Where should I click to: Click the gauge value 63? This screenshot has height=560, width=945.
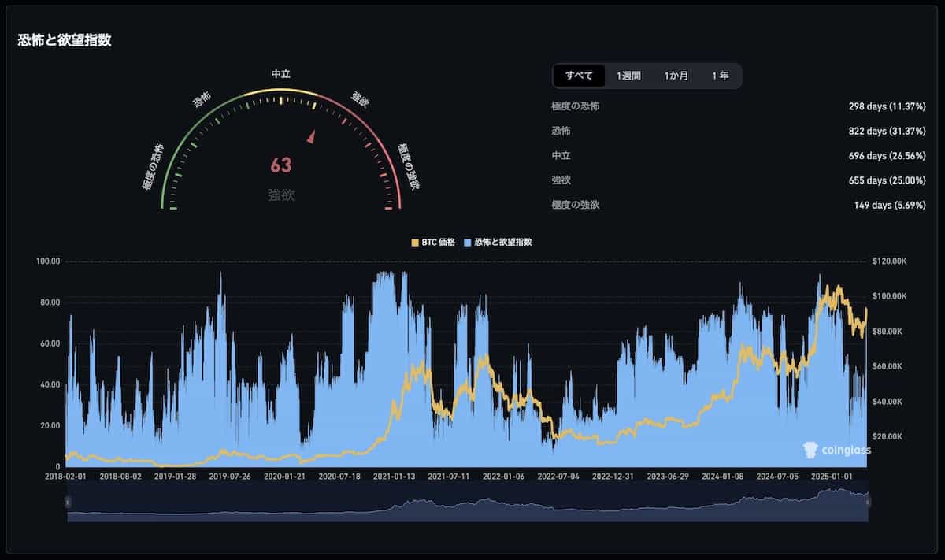pos(281,165)
